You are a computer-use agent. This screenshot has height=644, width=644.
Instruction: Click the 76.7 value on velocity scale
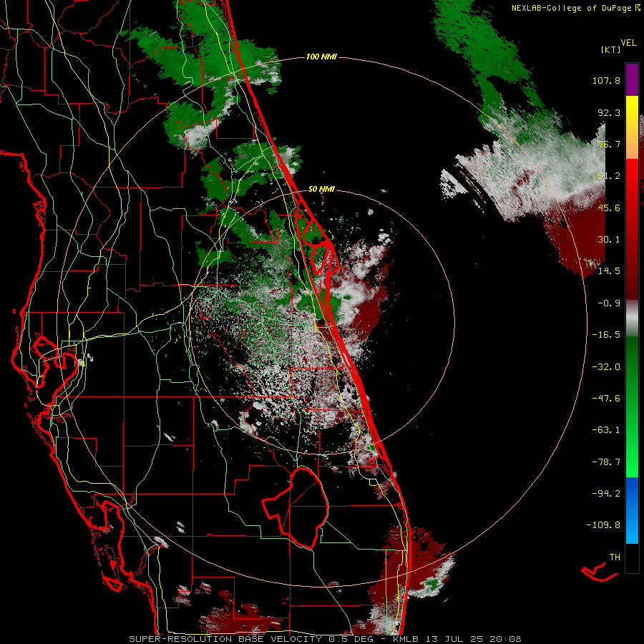[x=609, y=144]
